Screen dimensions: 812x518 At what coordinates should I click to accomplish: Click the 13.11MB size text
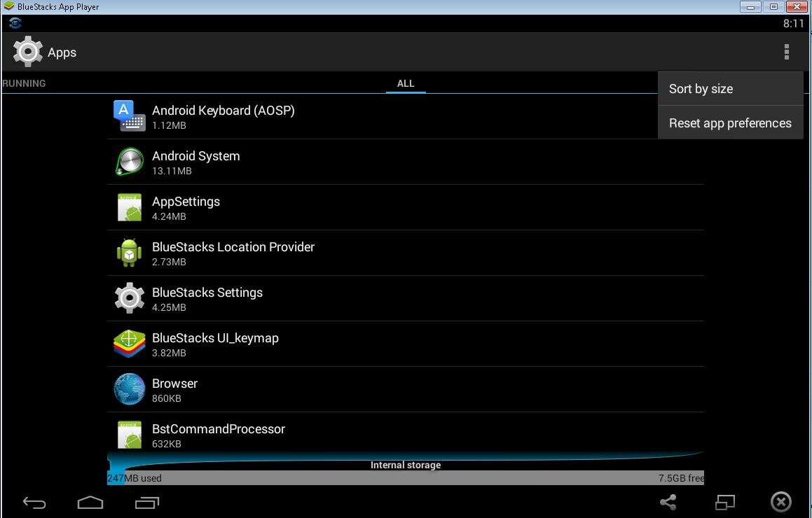[172, 171]
